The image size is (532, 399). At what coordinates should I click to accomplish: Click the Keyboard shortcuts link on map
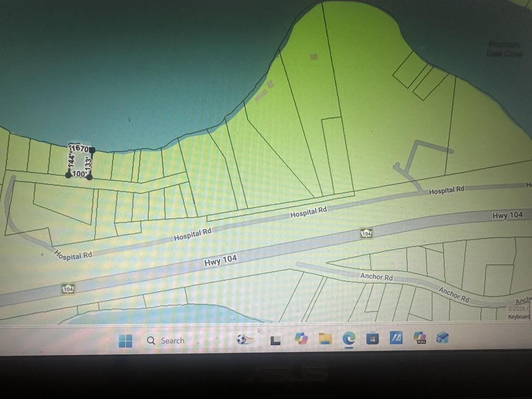point(519,317)
